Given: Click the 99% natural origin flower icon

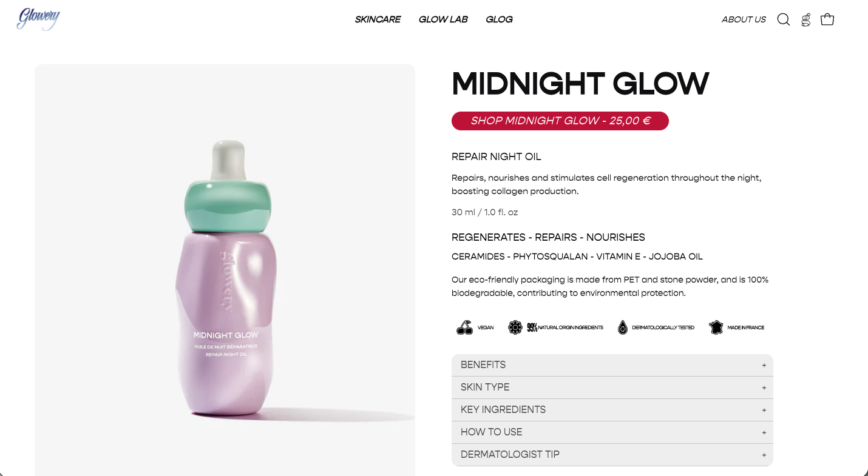Looking at the screenshot, I should tap(515, 327).
